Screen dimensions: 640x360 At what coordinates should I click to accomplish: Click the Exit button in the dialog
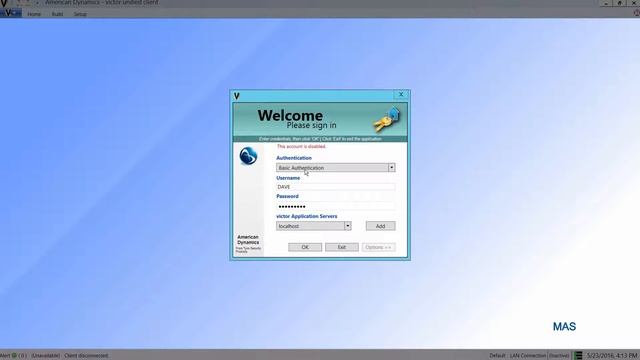pyautogui.click(x=342, y=247)
